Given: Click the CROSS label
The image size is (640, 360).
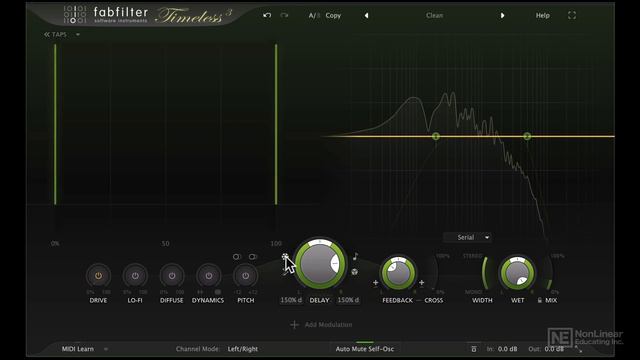Looking at the screenshot, I should (433, 300).
